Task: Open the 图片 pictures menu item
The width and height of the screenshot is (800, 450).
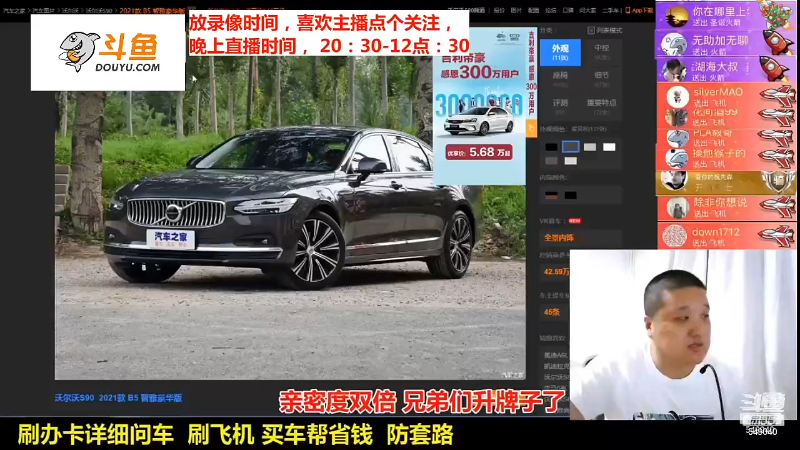Action: pos(516,10)
